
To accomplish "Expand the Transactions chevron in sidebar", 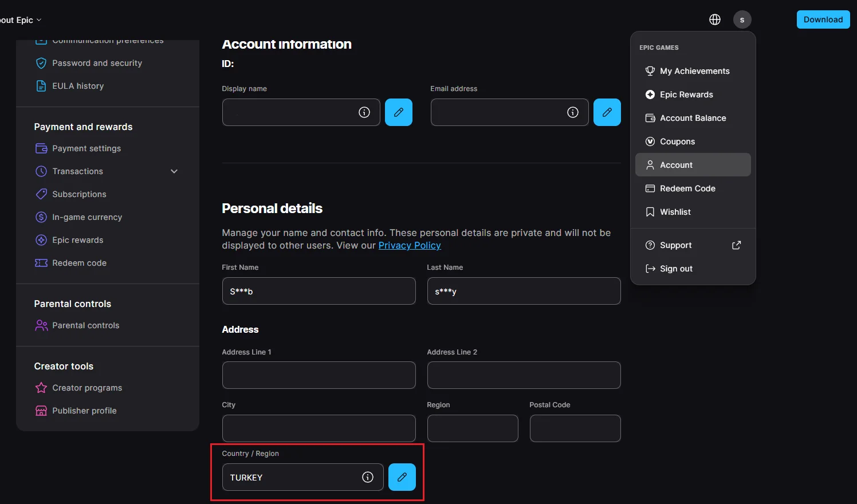I will click(174, 171).
